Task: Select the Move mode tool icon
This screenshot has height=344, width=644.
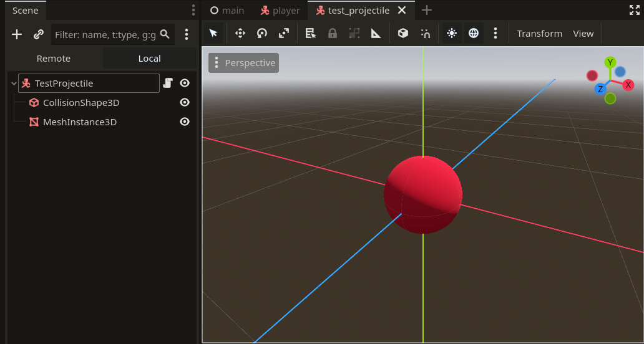Action: 240,34
